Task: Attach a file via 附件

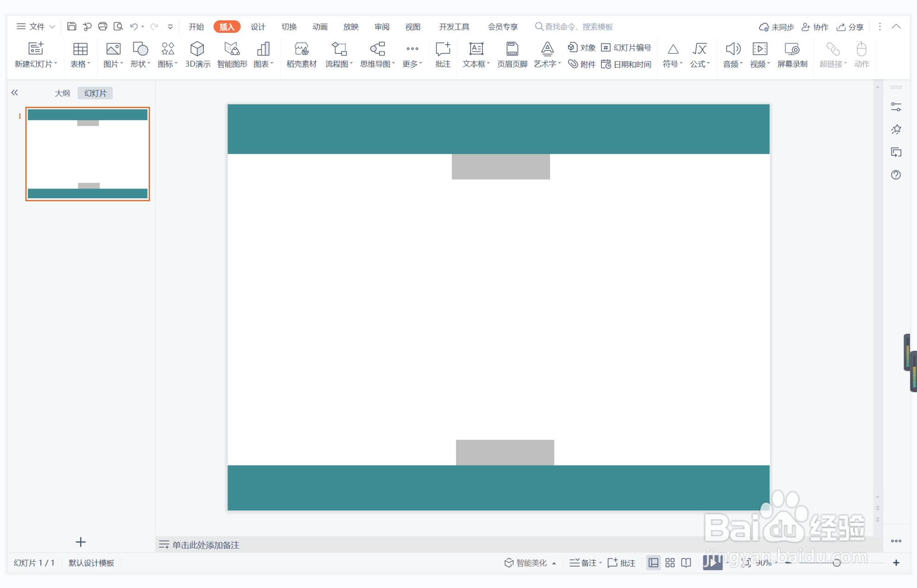Action: [582, 64]
